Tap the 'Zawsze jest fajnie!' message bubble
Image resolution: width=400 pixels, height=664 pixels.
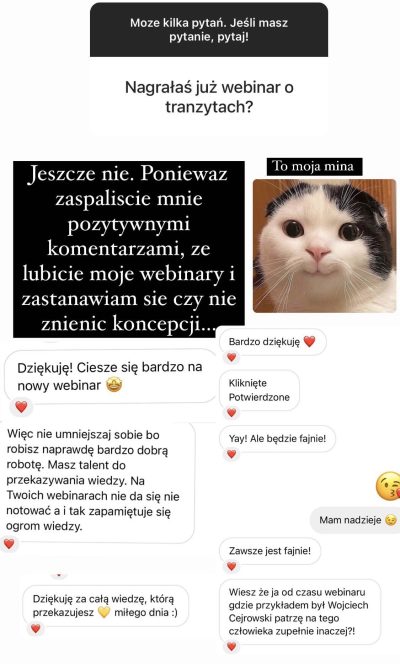(x=270, y=551)
